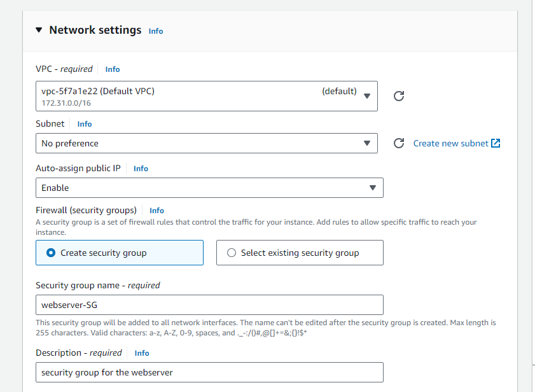Refresh the VPC list

(x=399, y=96)
